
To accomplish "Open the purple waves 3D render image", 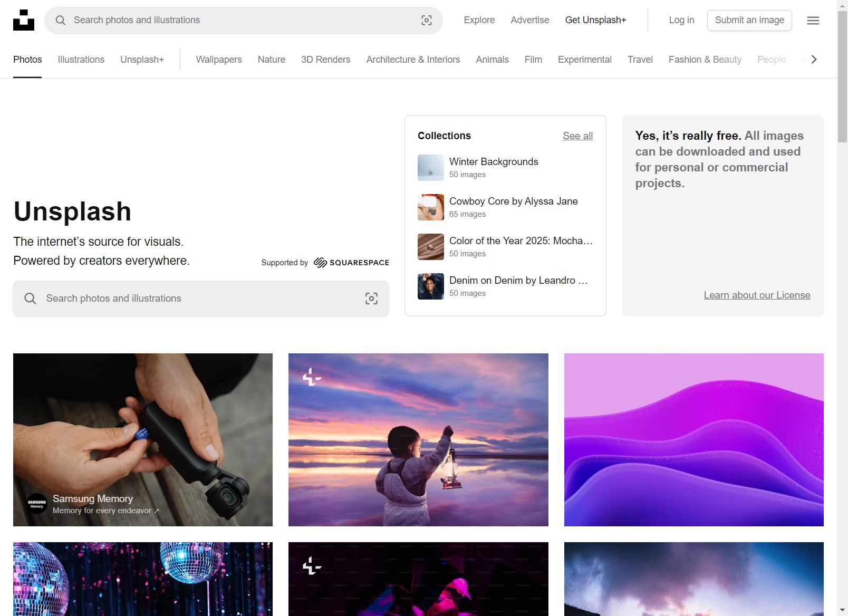I will 694,440.
